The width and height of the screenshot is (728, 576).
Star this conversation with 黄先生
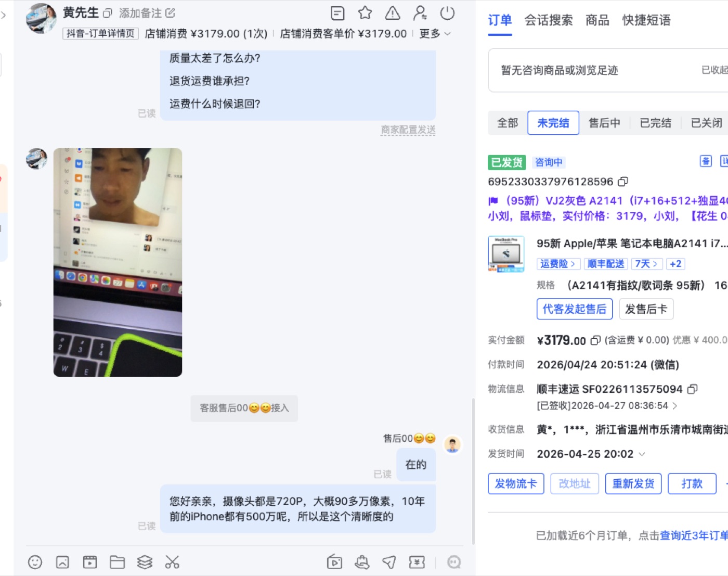click(365, 13)
